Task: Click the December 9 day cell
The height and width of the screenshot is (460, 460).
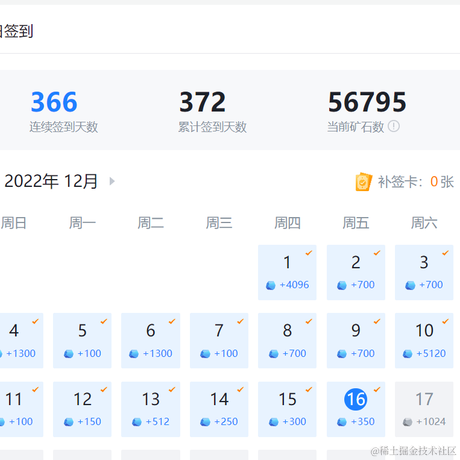Action: point(356,340)
